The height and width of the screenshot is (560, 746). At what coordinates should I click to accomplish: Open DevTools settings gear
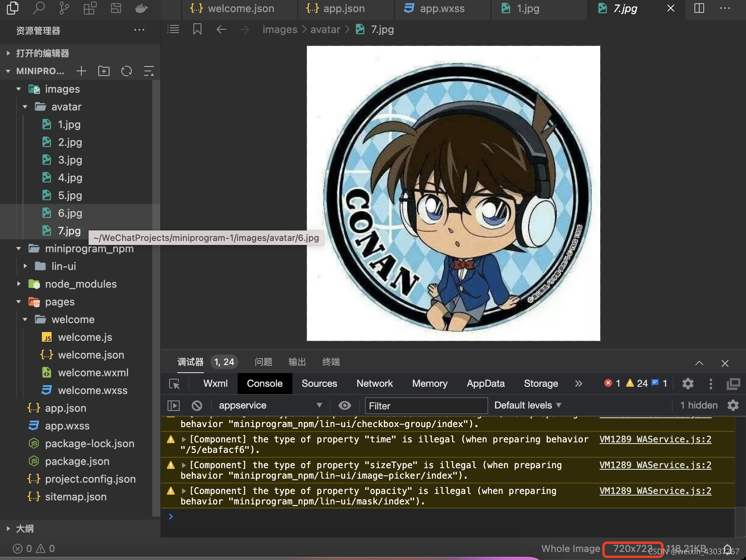688,384
